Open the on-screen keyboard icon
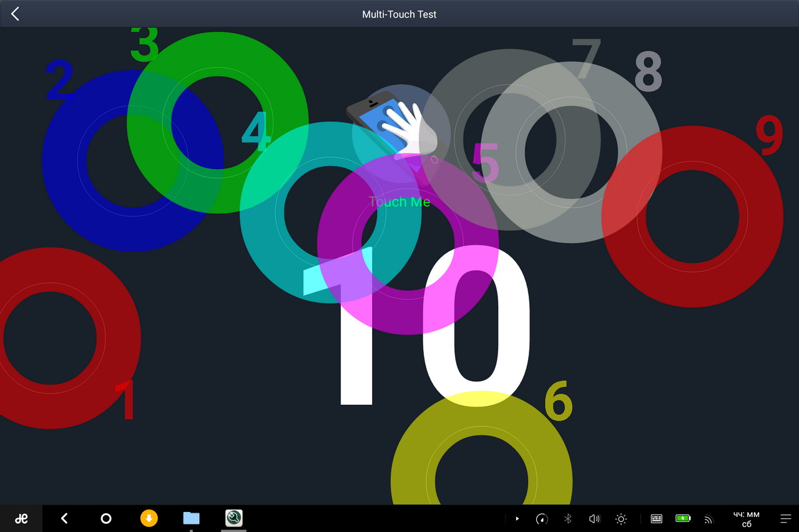 (x=656, y=518)
